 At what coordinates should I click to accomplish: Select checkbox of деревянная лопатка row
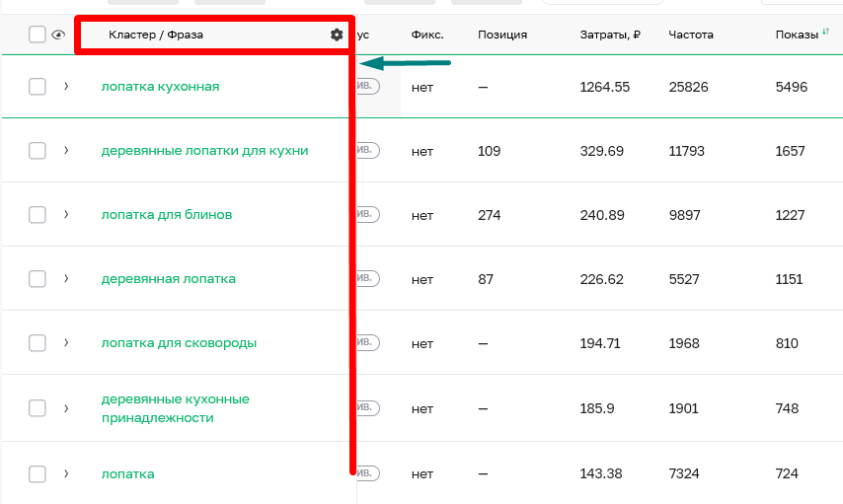38,279
